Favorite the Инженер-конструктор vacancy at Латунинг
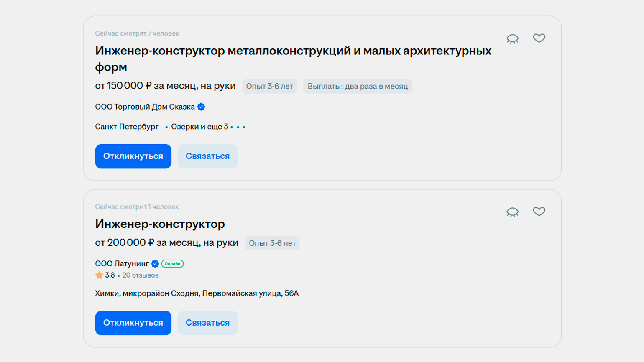Screen dimensions: 644x362 pyautogui.click(x=539, y=212)
